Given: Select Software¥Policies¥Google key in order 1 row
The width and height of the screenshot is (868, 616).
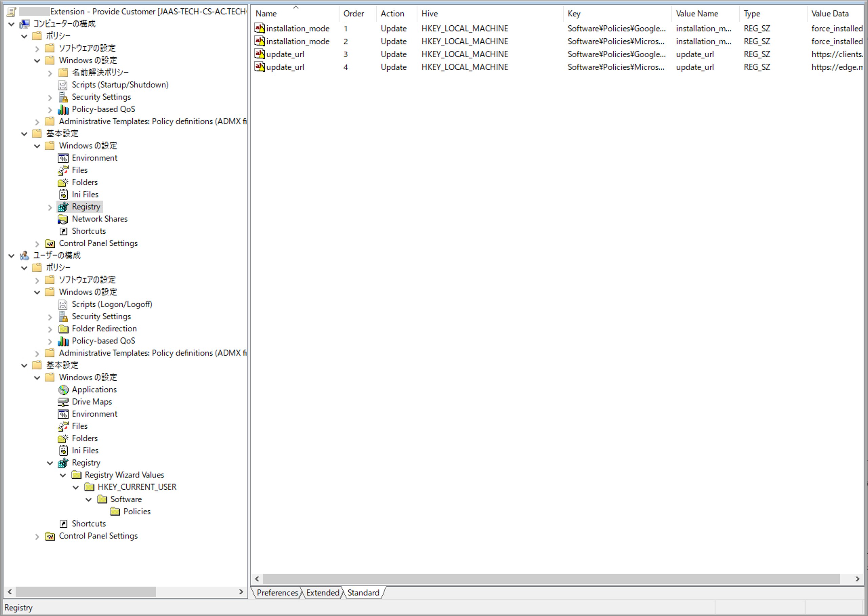Looking at the screenshot, I should [616, 28].
